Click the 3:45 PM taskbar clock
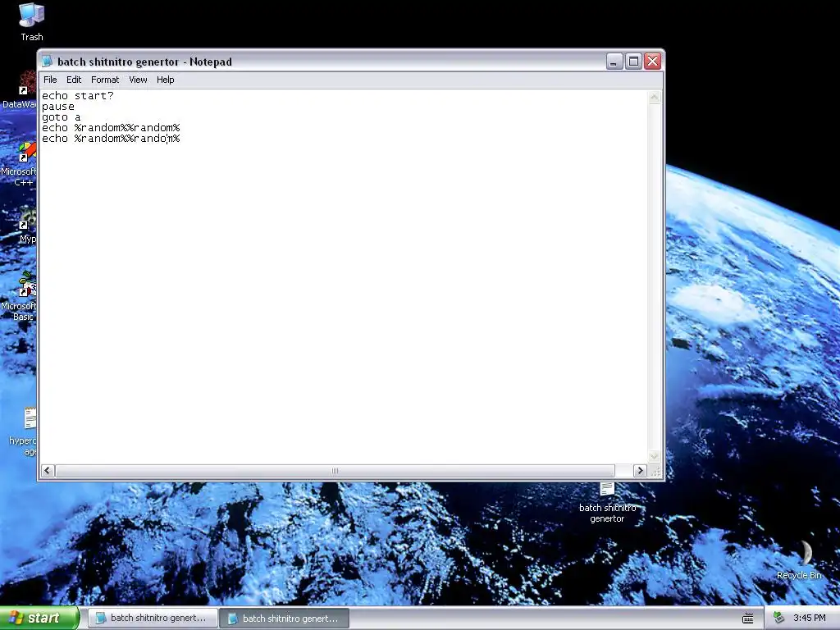Viewport: 840px width, 630px height. 810,619
